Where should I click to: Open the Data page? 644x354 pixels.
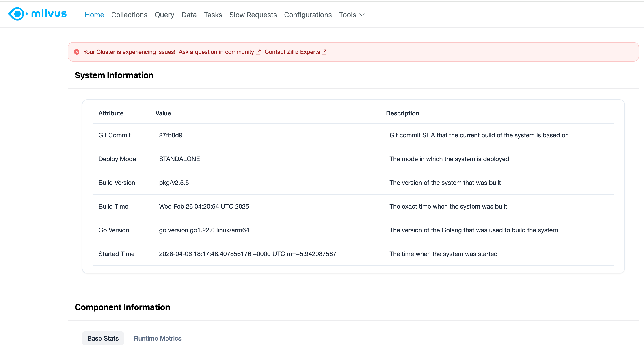point(189,15)
